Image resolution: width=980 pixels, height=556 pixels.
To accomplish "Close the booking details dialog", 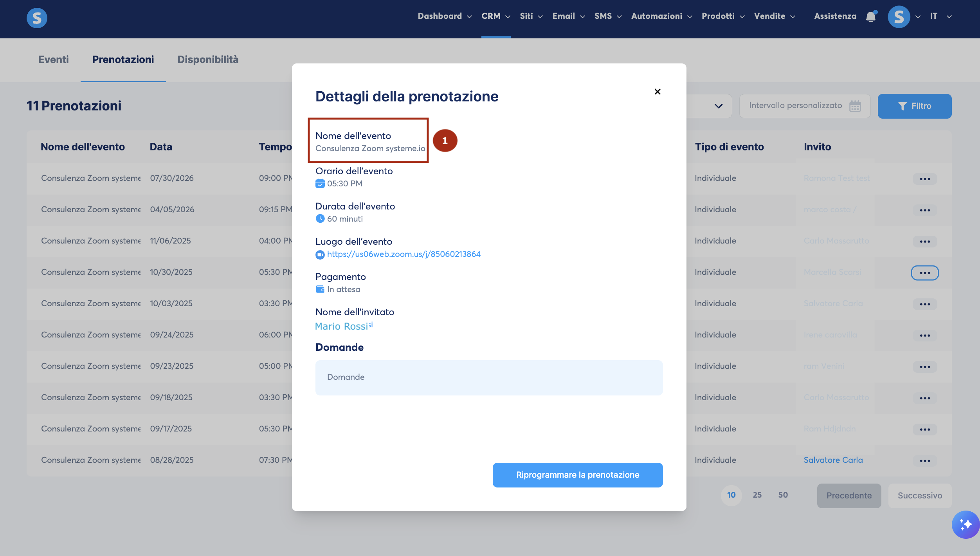I will pos(658,92).
